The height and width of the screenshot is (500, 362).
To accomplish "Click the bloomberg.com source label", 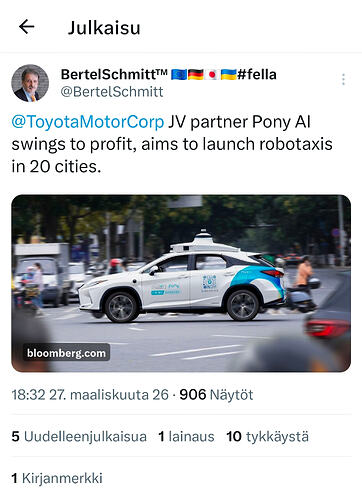I will click(66, 353).
